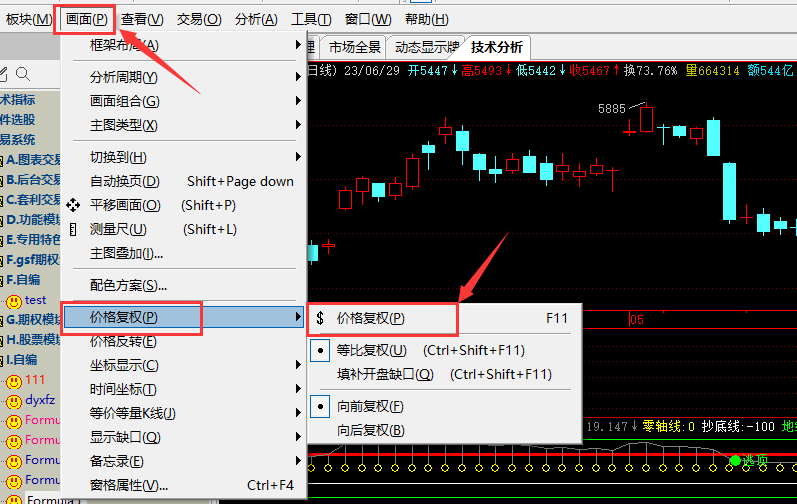The width and height of the screenshot is (797, 504).
Task: Expand the 切换到(H) submenu
Action: pos(184,157)
